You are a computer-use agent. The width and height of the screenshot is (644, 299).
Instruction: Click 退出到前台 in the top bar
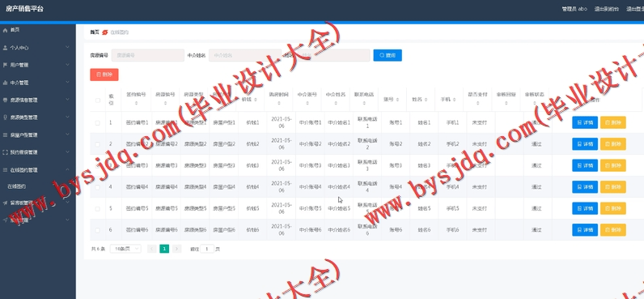point(606,9)
